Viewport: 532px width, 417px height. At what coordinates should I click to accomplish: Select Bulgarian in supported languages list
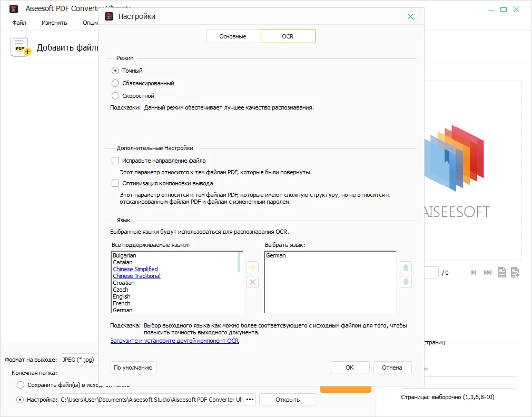(x=124, y=256)
